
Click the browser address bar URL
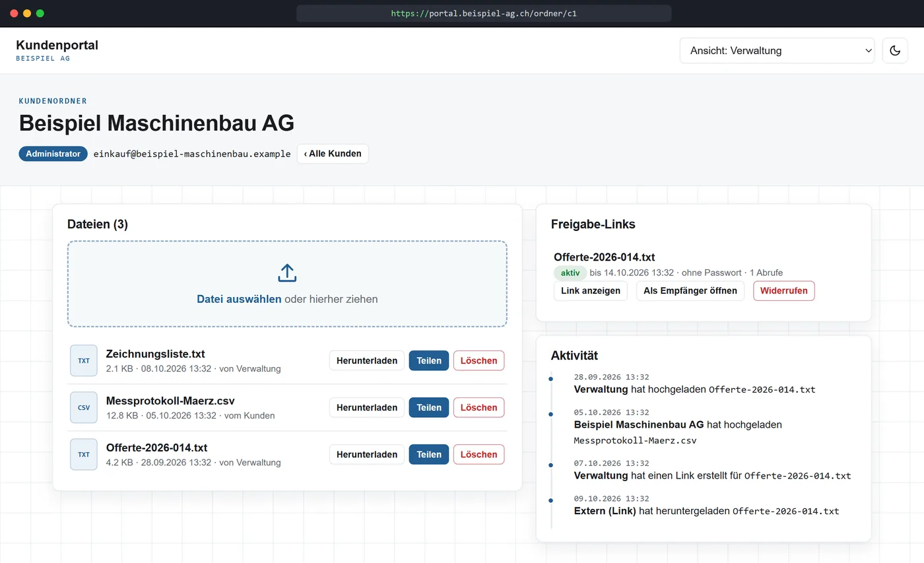click(484, 13)
